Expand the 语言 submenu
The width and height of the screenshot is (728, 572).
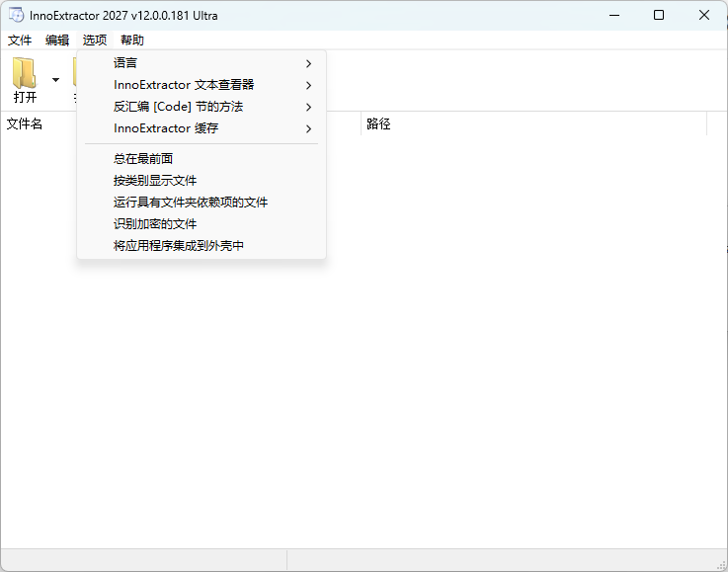(202, 63)
